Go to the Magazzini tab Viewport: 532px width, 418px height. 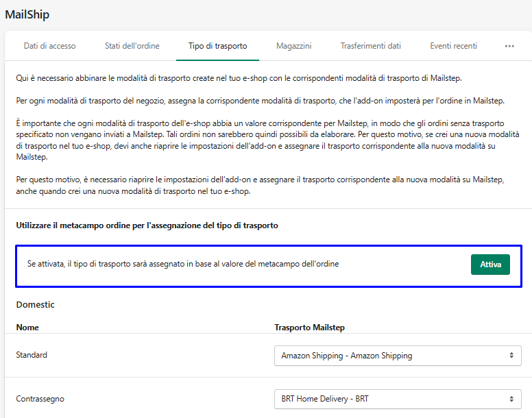click(293, 46)
